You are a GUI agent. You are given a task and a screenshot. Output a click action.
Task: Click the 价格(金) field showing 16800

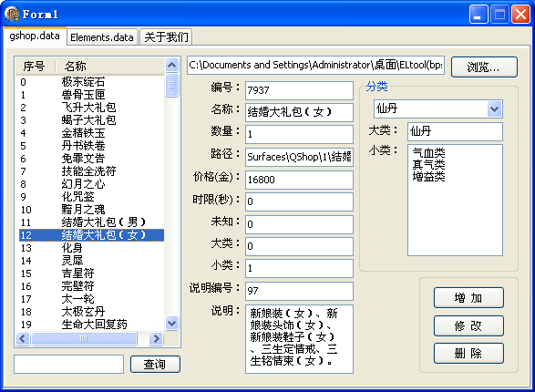299,180
